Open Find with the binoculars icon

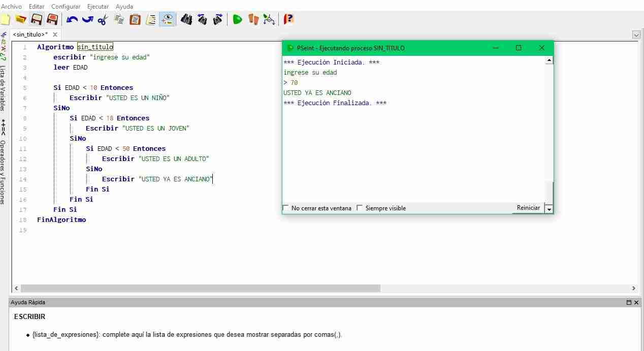pos(186,19)
